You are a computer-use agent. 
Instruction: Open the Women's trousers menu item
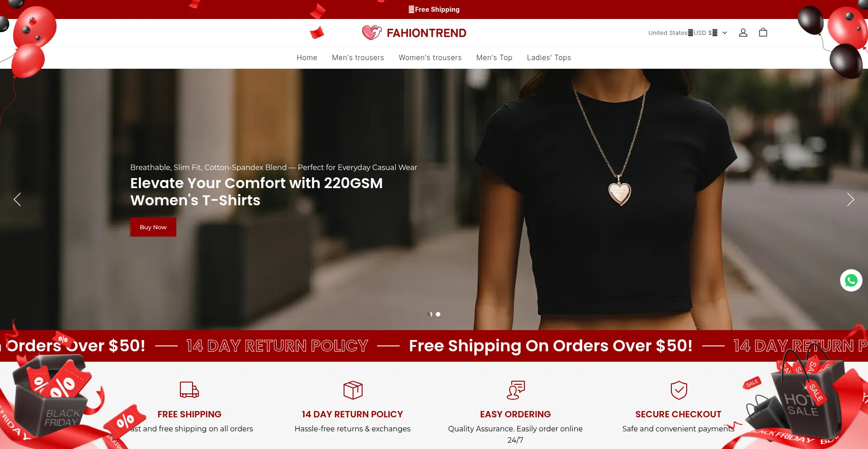click(x=430, y=57)
